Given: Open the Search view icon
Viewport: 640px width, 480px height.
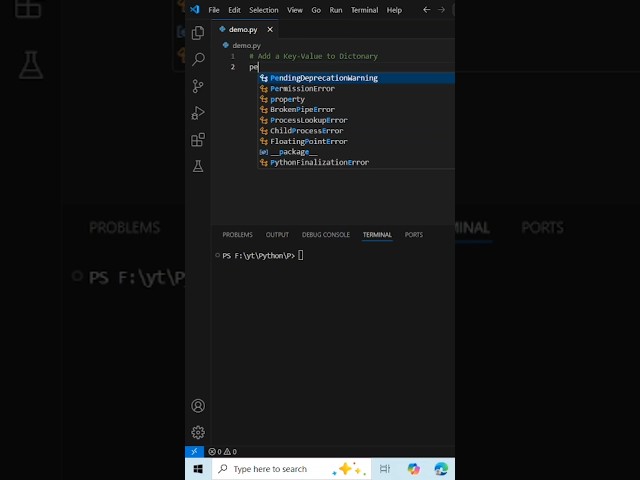Looking at the screenshot, I should point(198,59).
